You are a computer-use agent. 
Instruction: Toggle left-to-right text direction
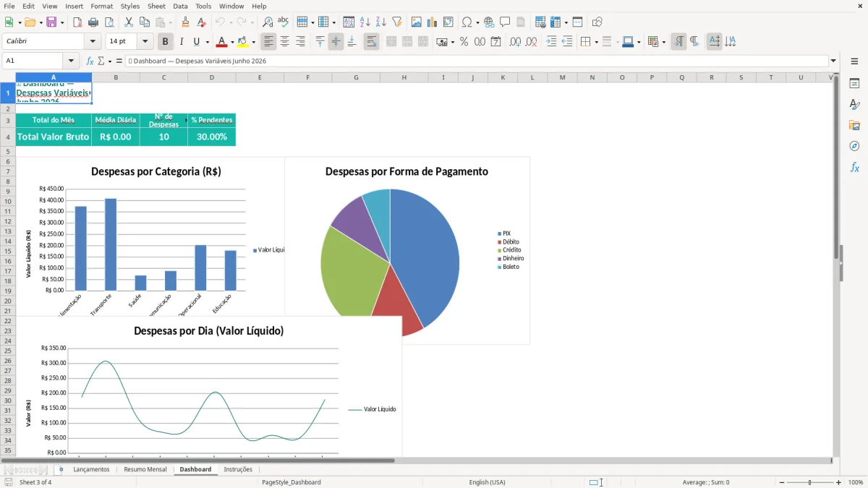[678, 42]
